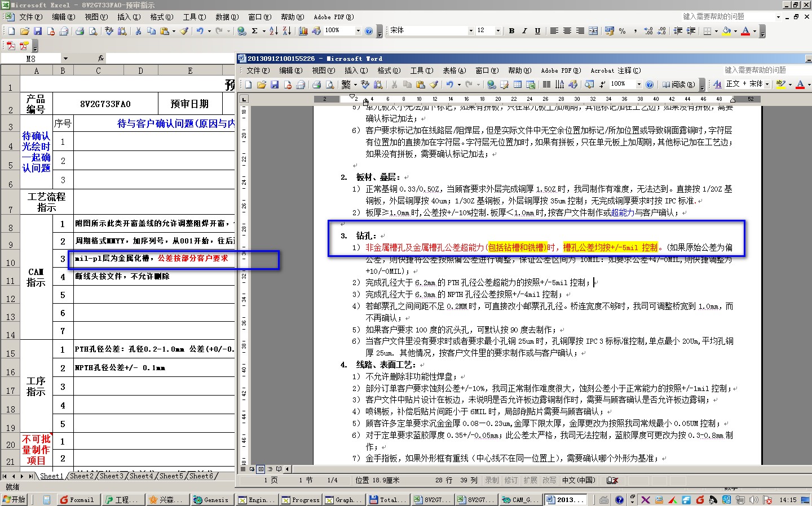Switch to Progress task in taskbar

pos(301,500)
